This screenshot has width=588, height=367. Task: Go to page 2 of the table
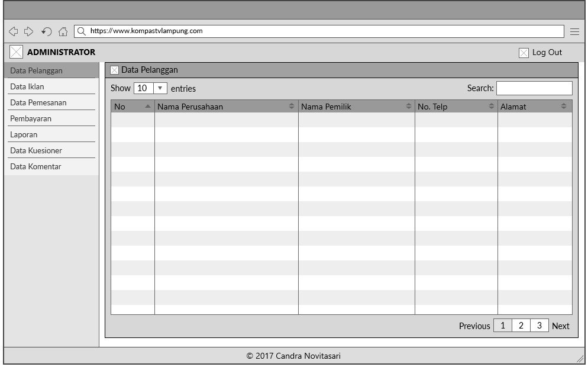point(521,326)
